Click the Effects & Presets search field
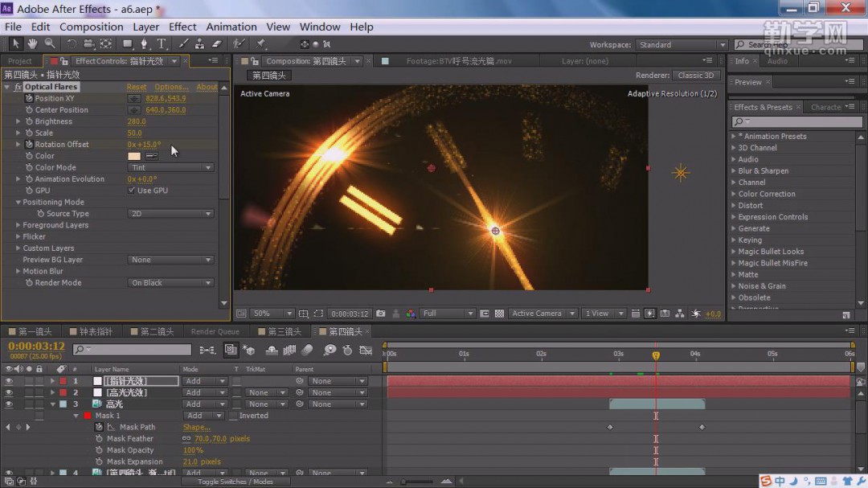 (796, 121)
